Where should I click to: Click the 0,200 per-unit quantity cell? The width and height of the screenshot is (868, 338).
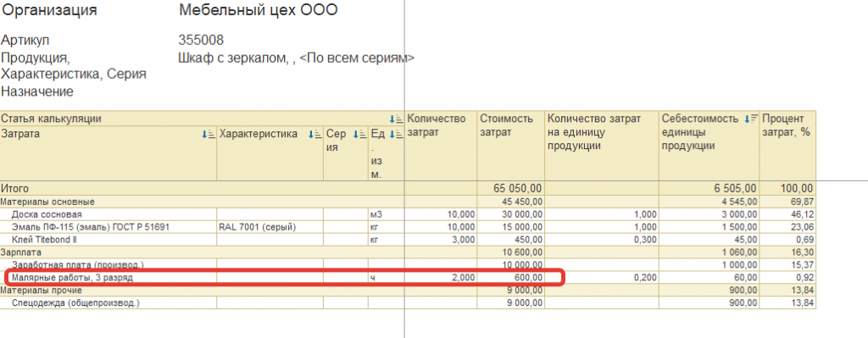(602, 277)
